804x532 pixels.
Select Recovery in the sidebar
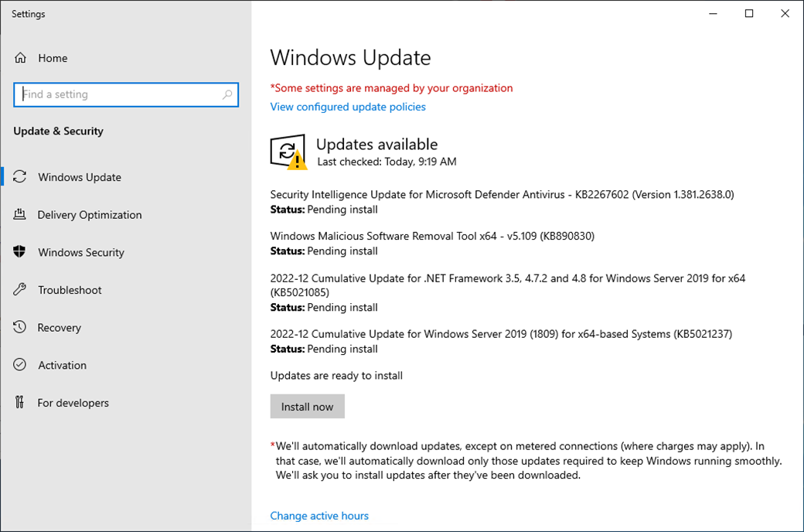(x=59, y=328)
